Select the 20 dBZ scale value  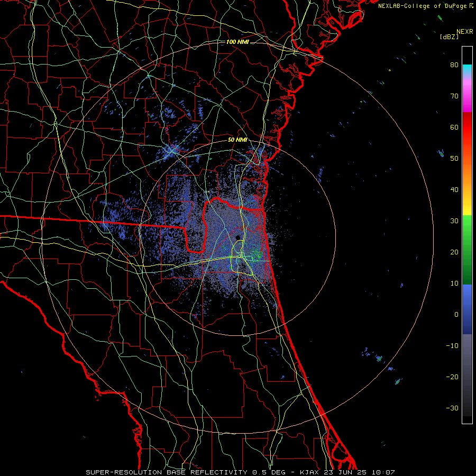[x=454, y=252]
